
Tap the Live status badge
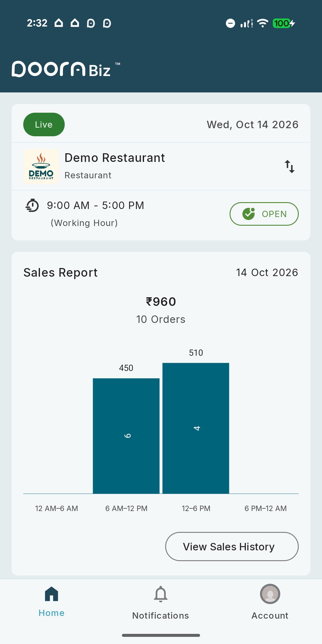44,124
